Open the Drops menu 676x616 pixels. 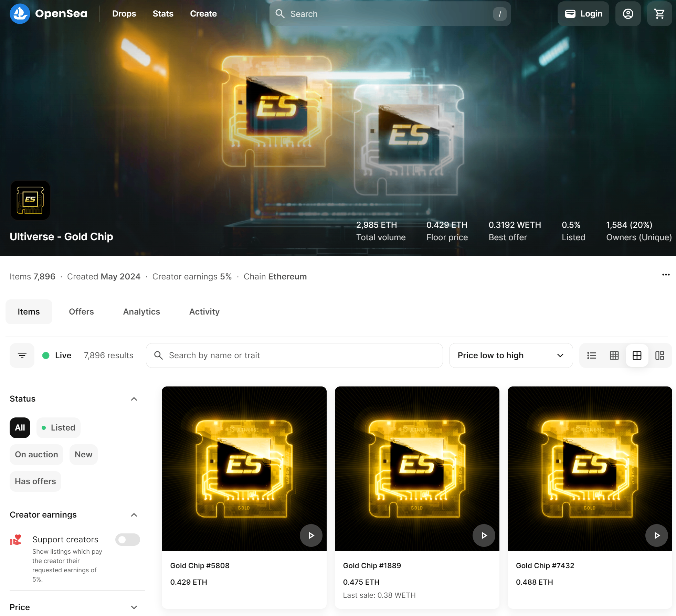(x=124, y=14)
